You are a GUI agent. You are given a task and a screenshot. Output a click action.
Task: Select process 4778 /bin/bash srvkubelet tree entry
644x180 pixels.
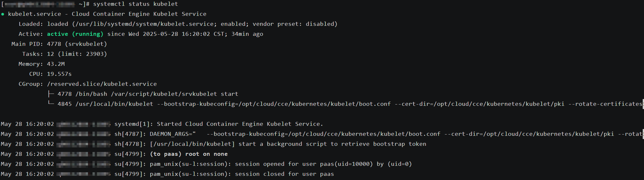click(148, 94)
